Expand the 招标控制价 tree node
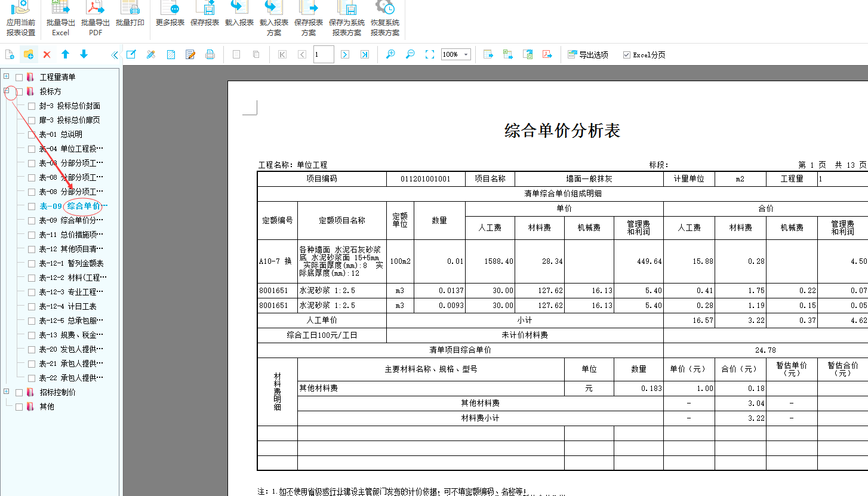 7,392
